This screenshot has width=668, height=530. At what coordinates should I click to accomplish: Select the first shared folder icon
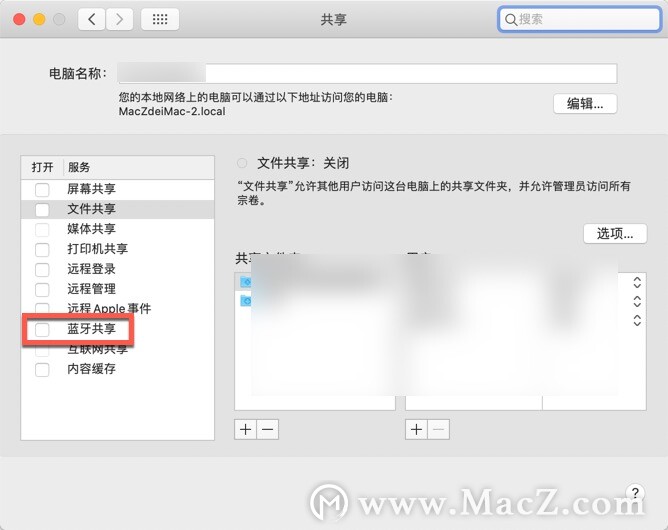click(x=245, y=282)
